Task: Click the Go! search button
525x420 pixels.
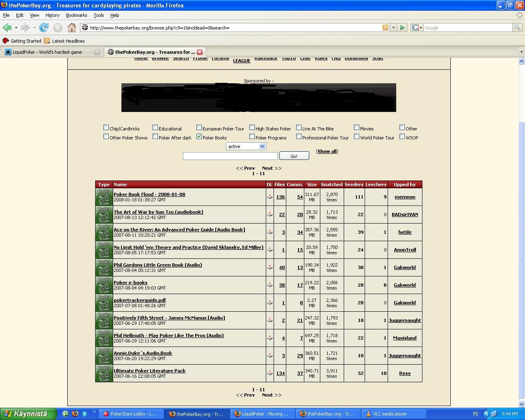Action: (x=294, y=156)
